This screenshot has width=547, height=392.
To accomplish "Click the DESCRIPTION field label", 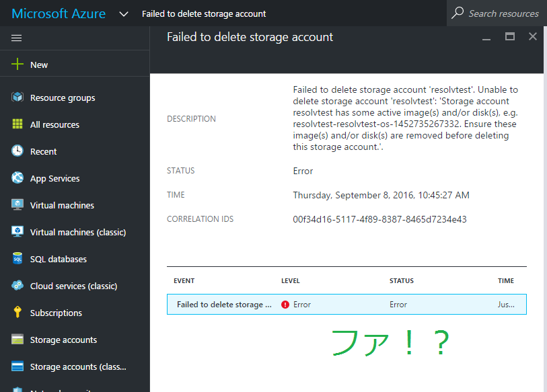I will click(x=191, y=119).
